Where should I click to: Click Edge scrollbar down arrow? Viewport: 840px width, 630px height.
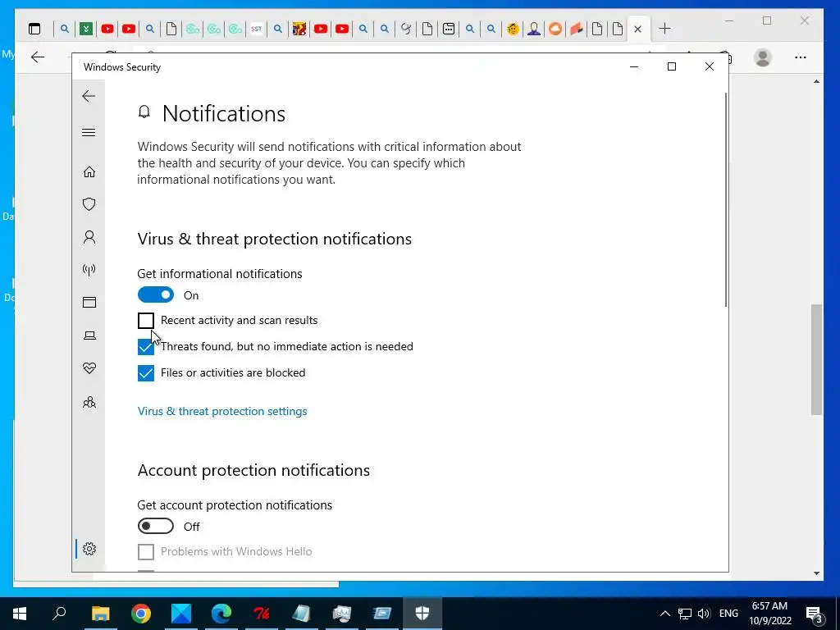[816, 573]
